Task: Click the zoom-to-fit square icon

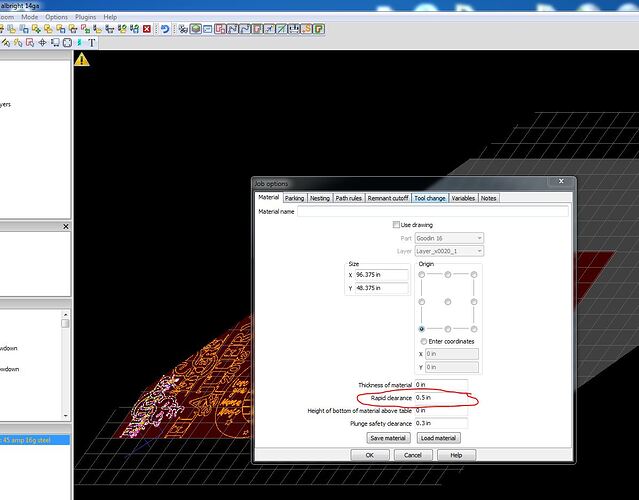Action: [x=67, y=43]
